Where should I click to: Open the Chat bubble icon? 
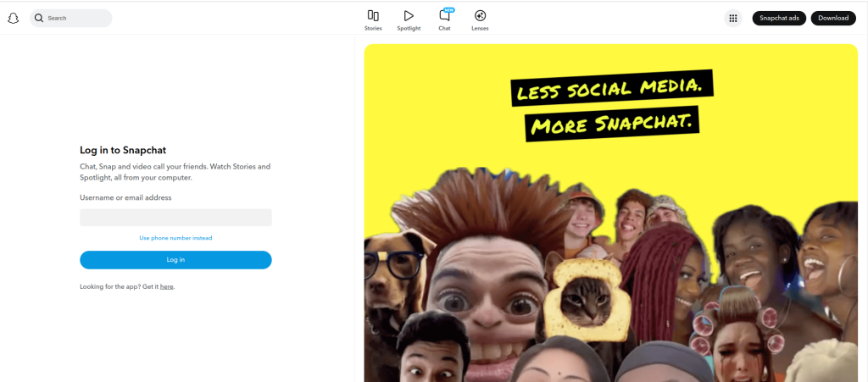click(x=444, y=15)
